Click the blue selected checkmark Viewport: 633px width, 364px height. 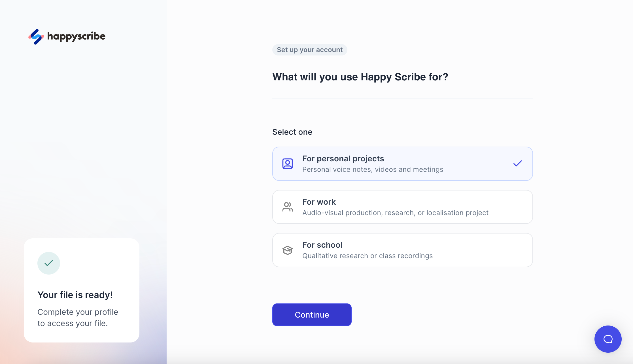coord(517,164)
